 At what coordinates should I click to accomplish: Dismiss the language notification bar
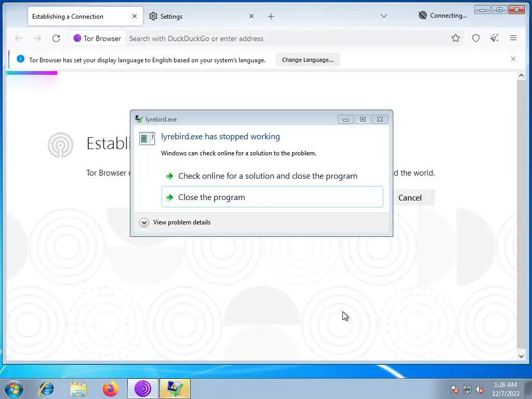pos(513,59)
